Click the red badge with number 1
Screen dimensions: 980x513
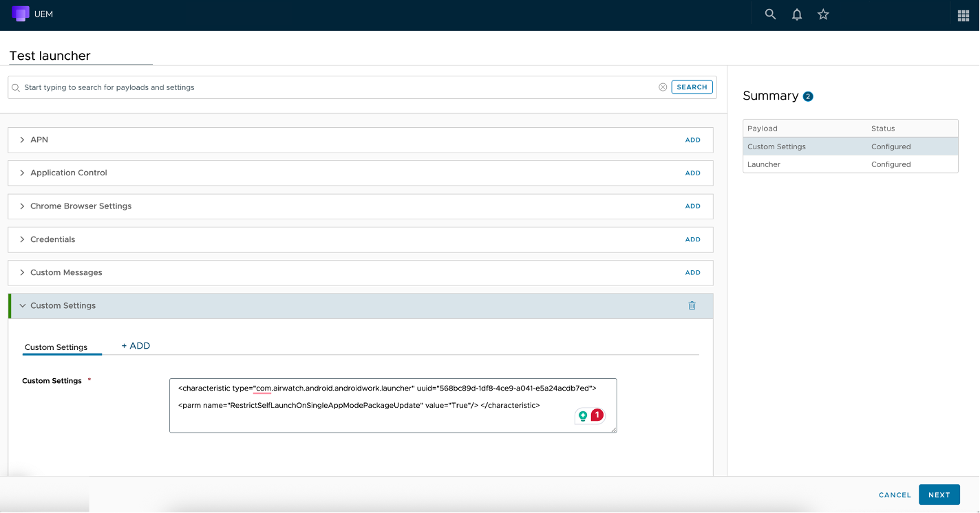pos(597,415)
